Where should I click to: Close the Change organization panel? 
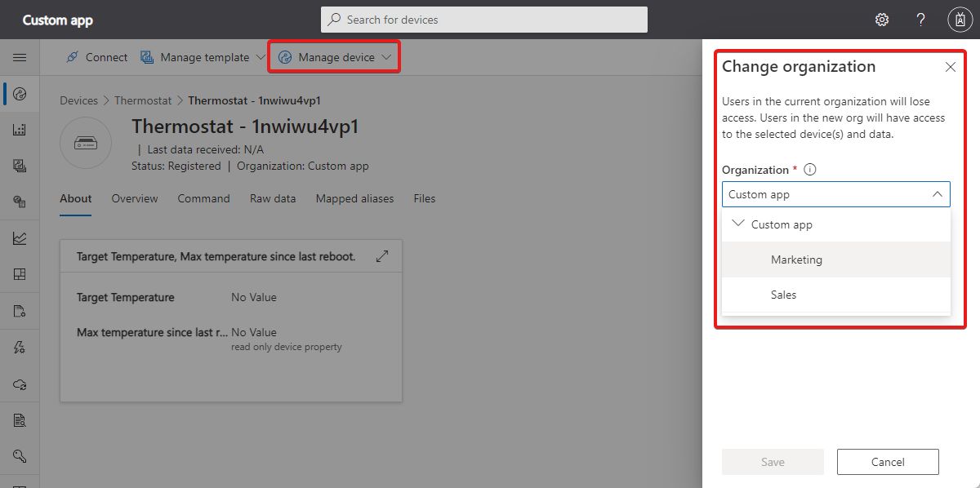click(x=951, y=67)
